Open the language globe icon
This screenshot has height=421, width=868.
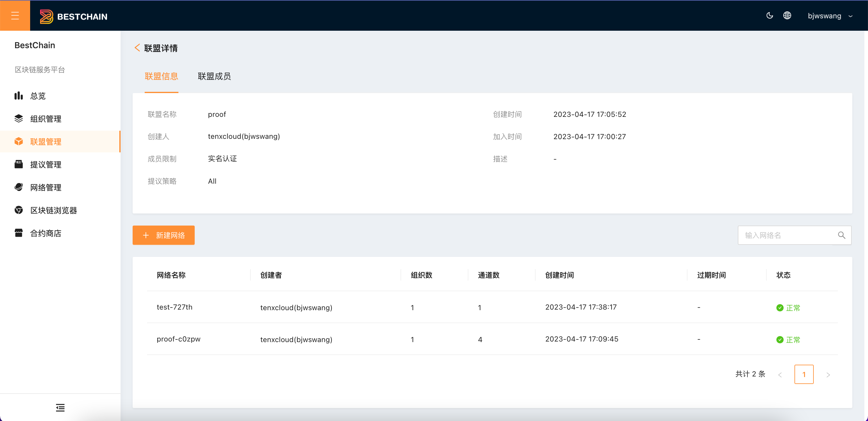click(x=787, y=15)
